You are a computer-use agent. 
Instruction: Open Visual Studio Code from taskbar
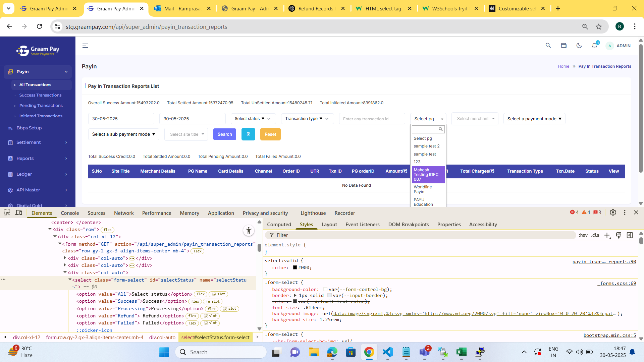click(387, 352)
